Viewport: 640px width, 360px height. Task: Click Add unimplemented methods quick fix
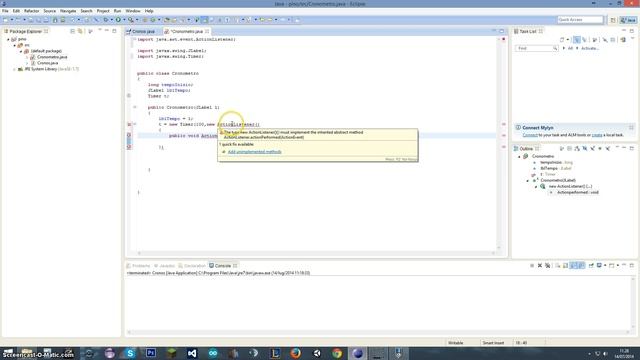click(254, 152)
